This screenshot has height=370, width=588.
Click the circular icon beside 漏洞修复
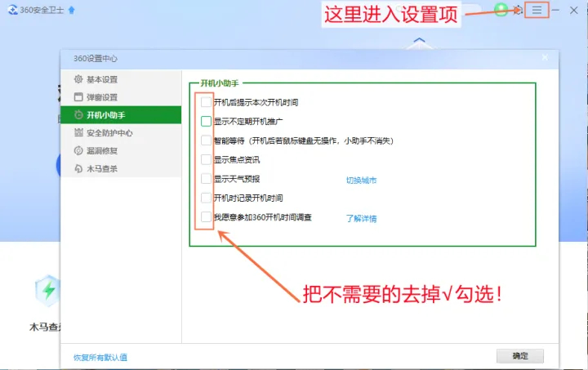point(78,151)
